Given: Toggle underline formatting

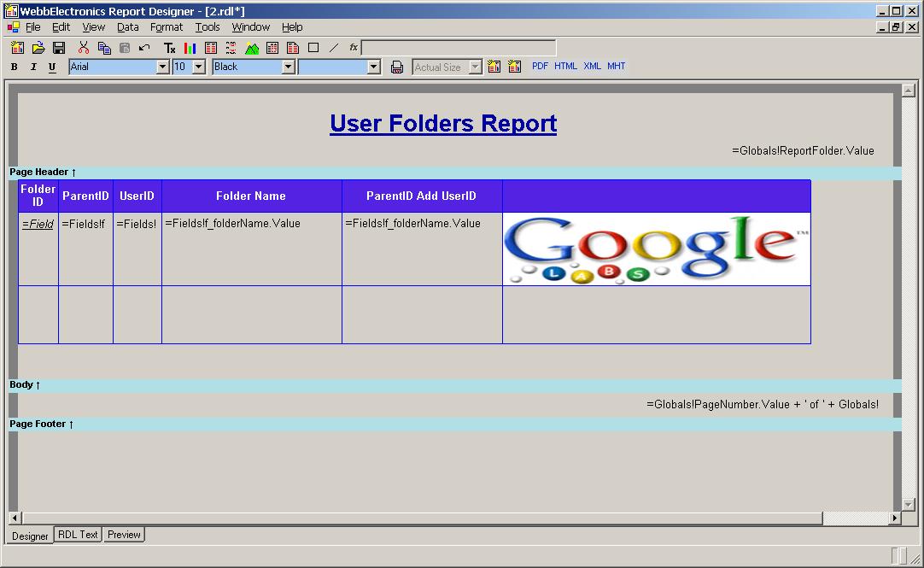Looking at the screenshot, I should (52, 67).
